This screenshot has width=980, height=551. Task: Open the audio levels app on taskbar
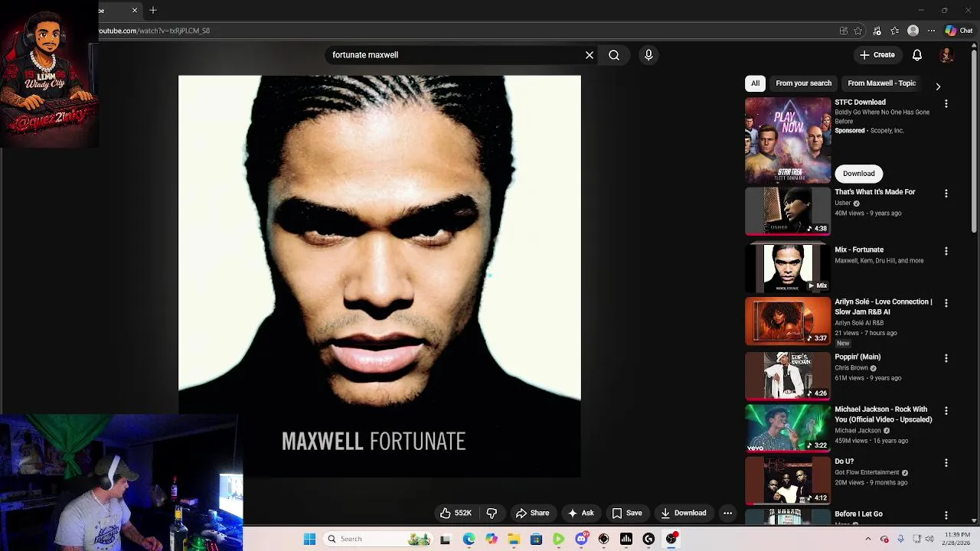tap(626, 540)
